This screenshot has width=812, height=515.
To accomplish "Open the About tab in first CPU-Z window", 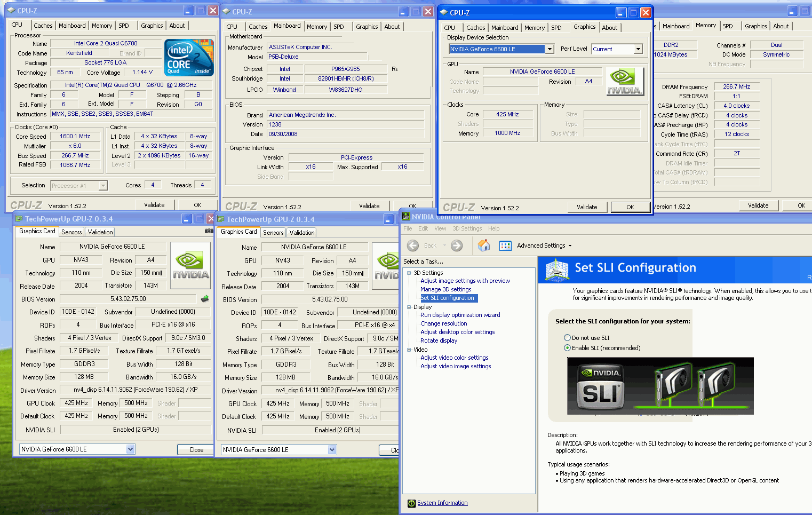I will coord(177,26).
